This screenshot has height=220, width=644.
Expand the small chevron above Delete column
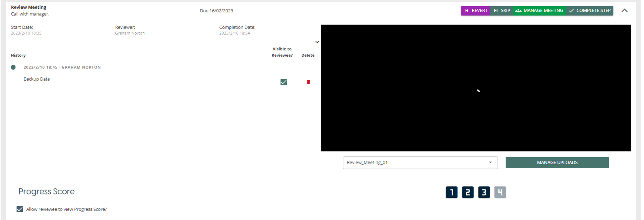[x=317, y=42]
